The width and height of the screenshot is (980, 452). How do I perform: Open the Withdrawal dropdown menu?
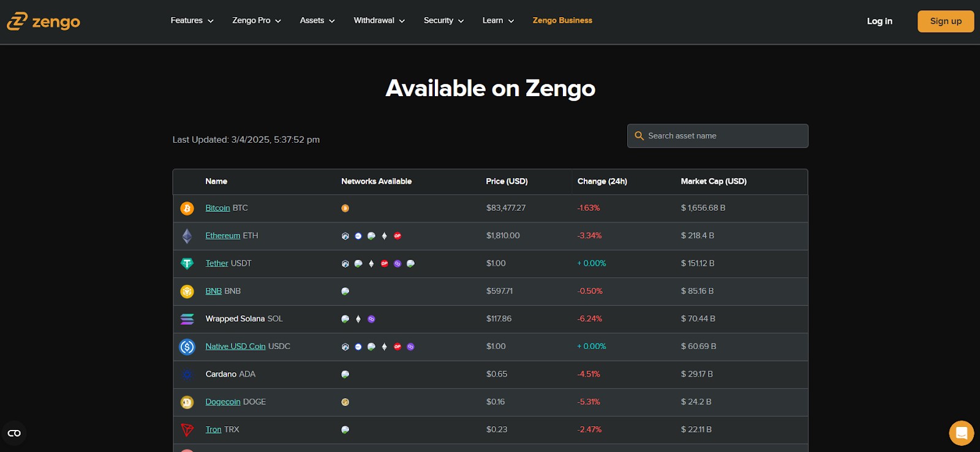coord(379,21)
